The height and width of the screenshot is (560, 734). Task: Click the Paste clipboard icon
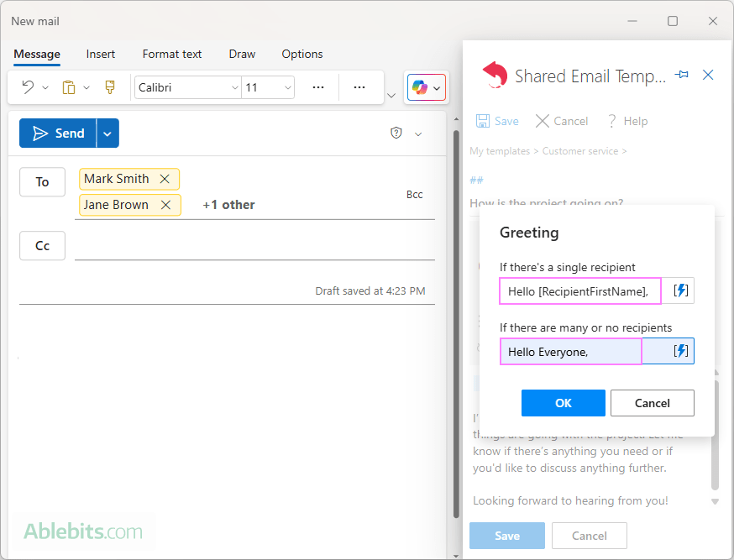pos(69,87)
